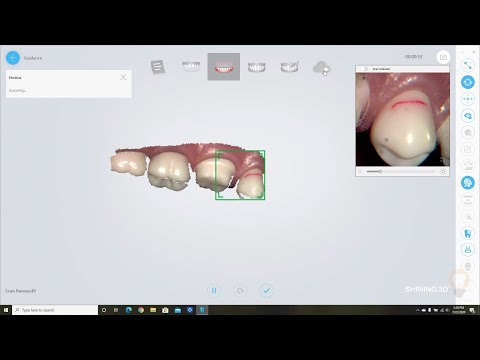480x360 pixels.
Task: Show hidden system tray icons
Action: pos(417,310)
